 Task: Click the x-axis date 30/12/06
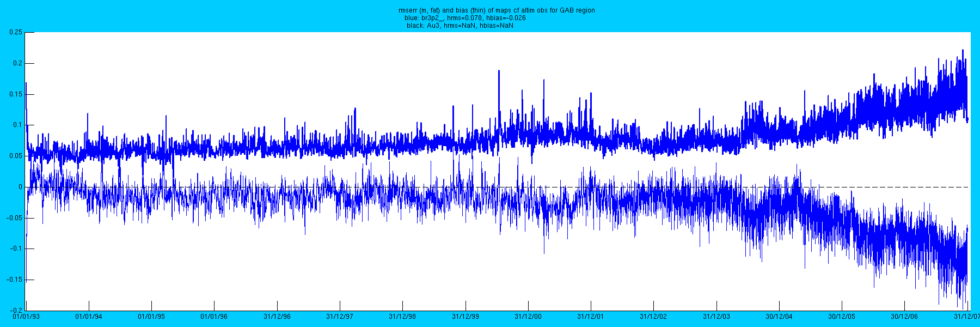904,316
